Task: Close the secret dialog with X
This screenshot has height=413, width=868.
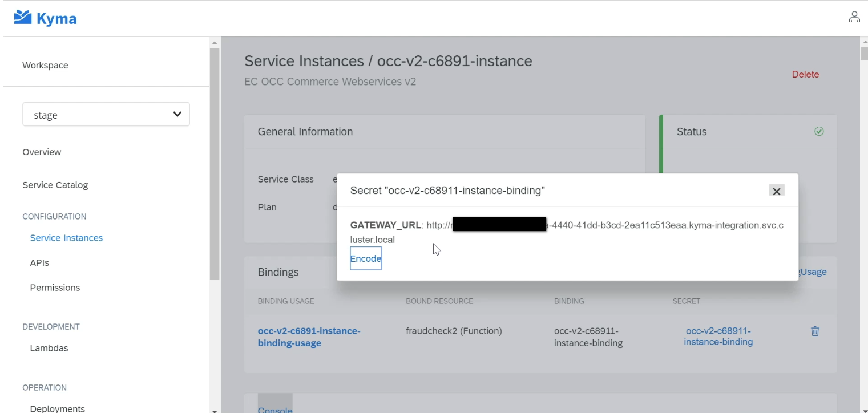Action: tap(776, 191)
